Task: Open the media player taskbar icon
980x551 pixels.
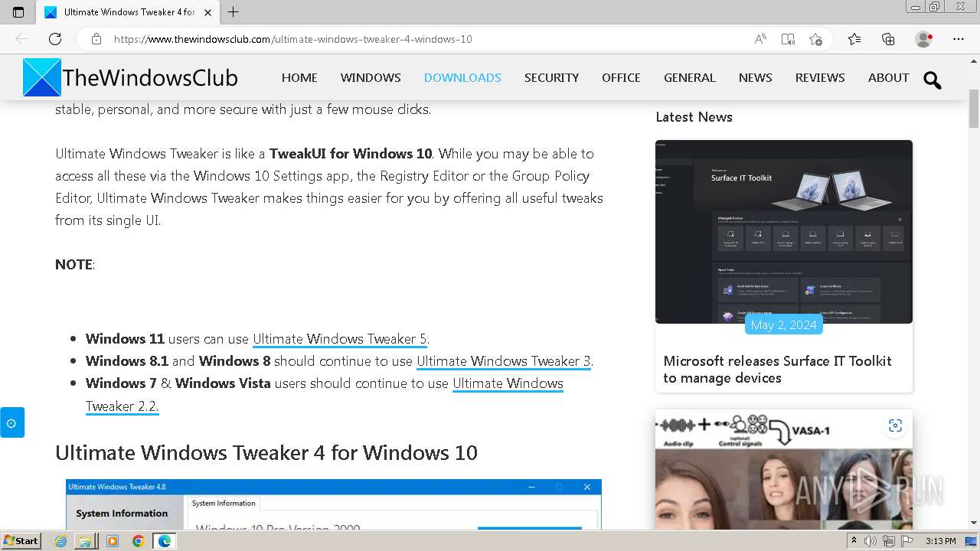Action: (113, 541)
